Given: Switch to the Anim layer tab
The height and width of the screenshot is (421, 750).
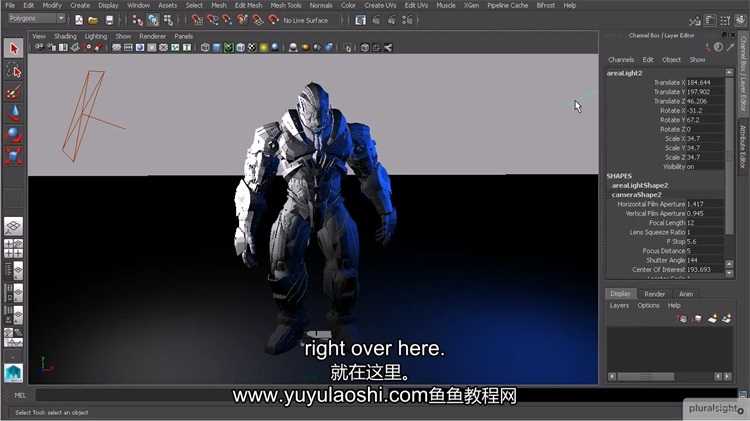Looking at the screenshot, I should click(686, 294).
